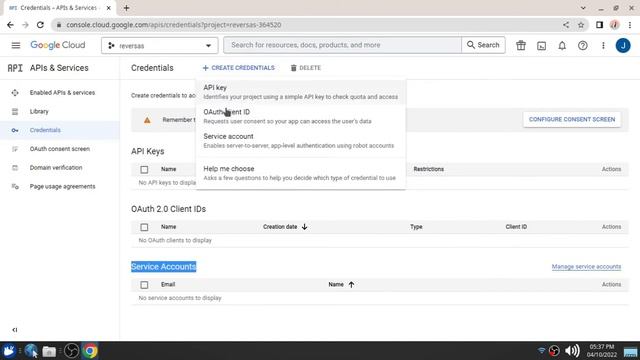This screenshot has width=640, height=360.
Task: Open the Google Cloud navigation hamburger menu
Action: click(16, 45)
